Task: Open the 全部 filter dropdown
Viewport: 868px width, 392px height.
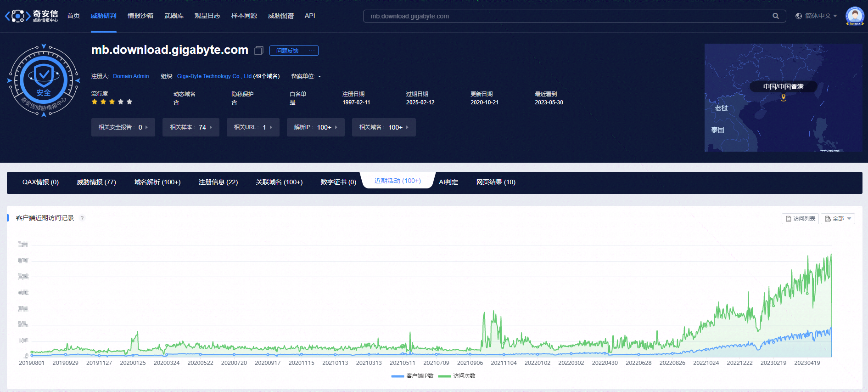Action: 838,219
